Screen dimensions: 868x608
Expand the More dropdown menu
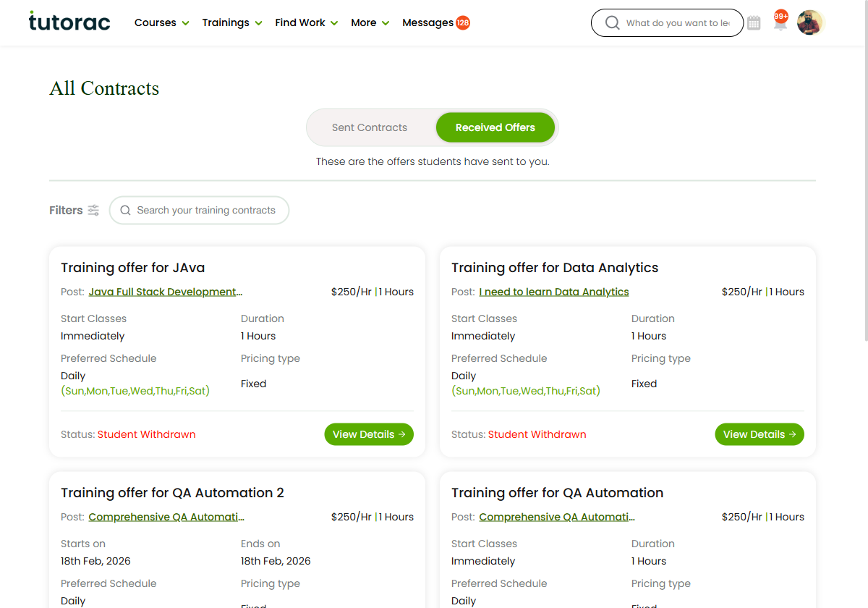370,22
